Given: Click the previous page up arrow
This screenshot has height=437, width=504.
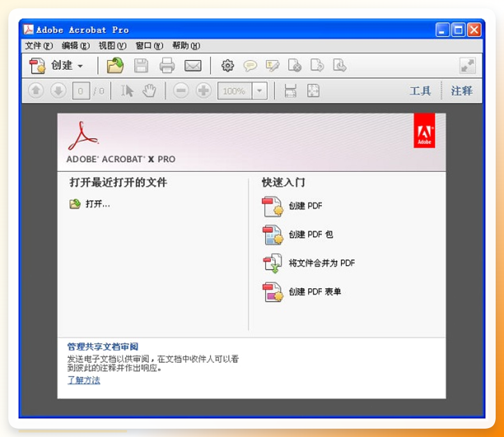Looking at the screenshot, I should 36,91.
